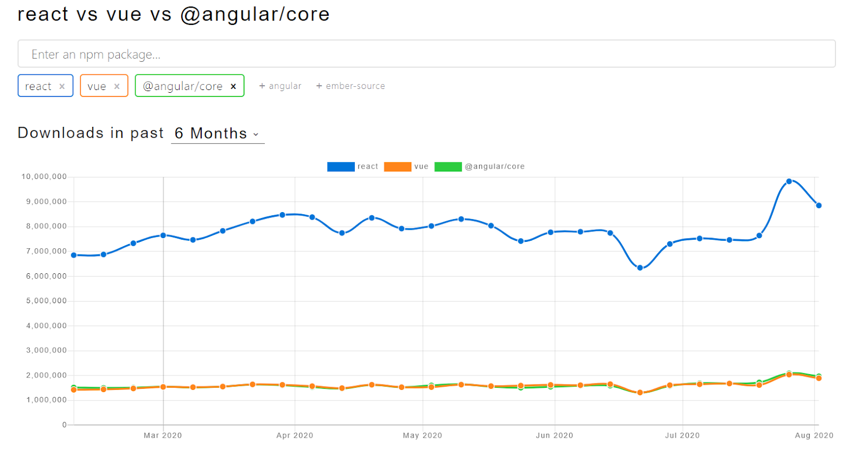Click the @angular/core label in the green-bordered tag
Screen dimensions: 868x455
(x=182, y=86)
